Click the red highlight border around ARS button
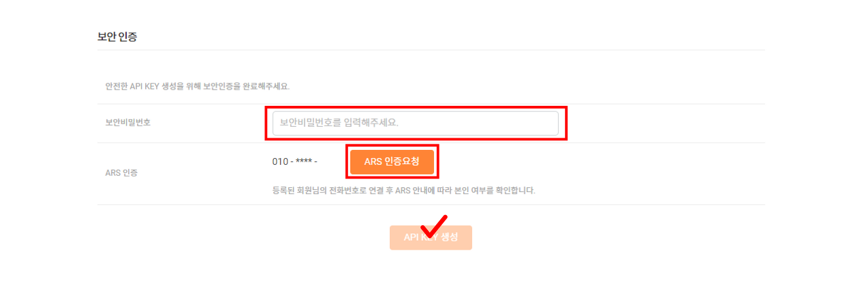 click(393, 162)
